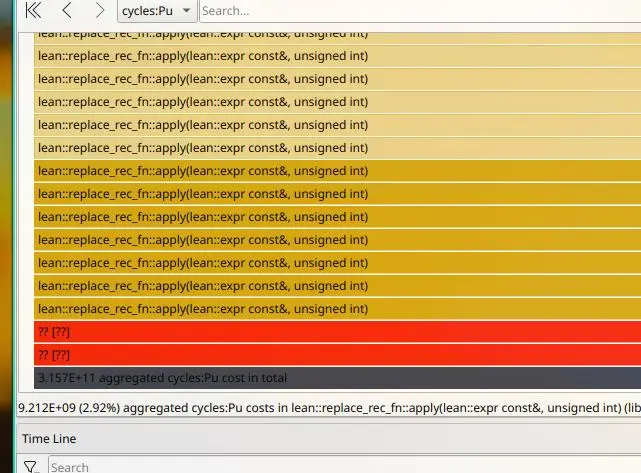Focus the Time Line search field
This screenshot has height=473, width=641.
340,466
